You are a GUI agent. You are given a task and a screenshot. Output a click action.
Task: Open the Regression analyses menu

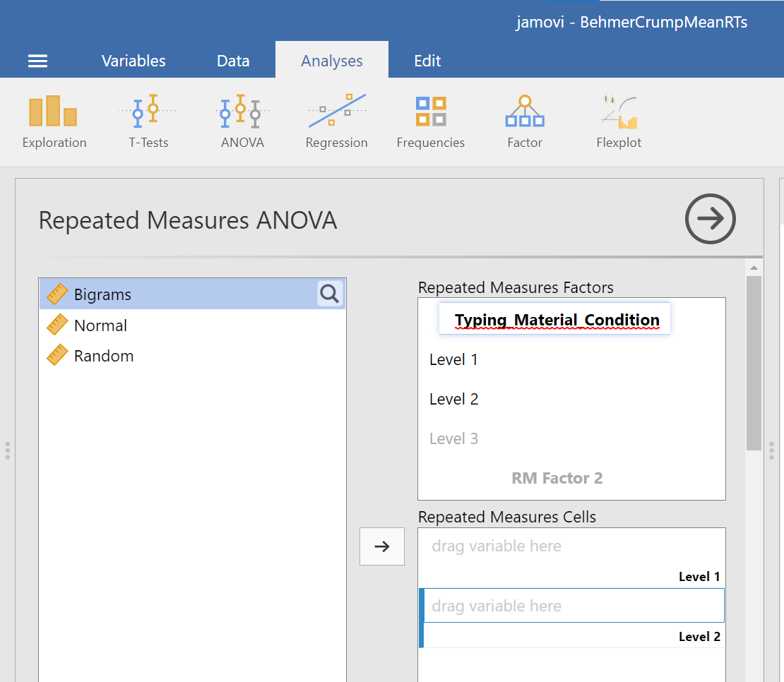point(336,121)
